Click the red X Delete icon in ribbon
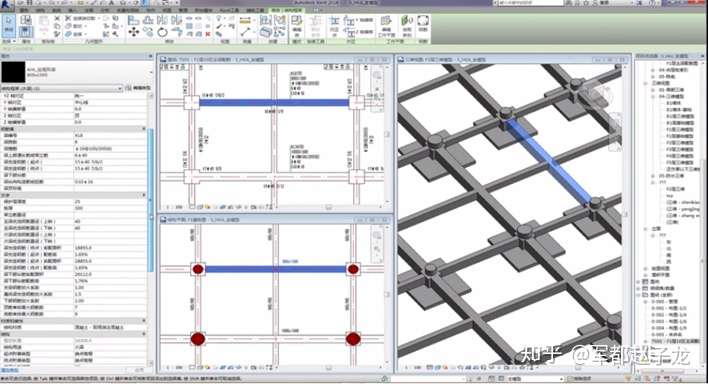Viewport: 708px width, 384px height. pyautogui.click(x=208, y=34)
